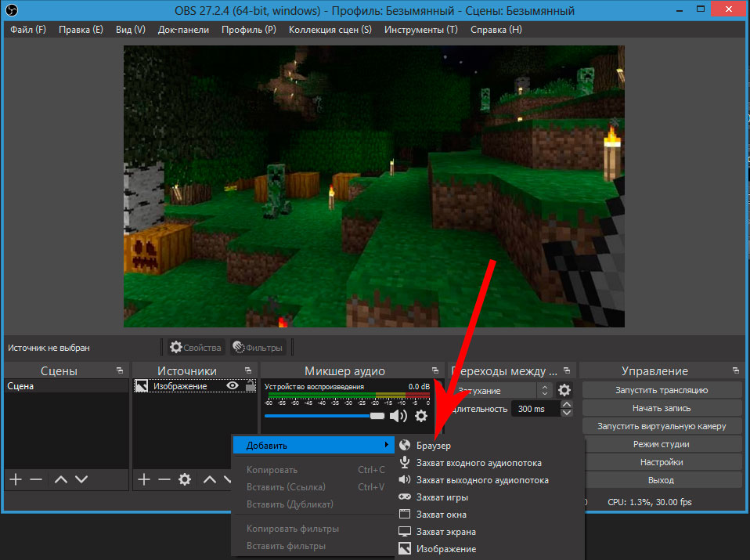The height and width of the screenshot is (560, 750).
Task: Move the scene down in the list
Action: click(81, 479)
